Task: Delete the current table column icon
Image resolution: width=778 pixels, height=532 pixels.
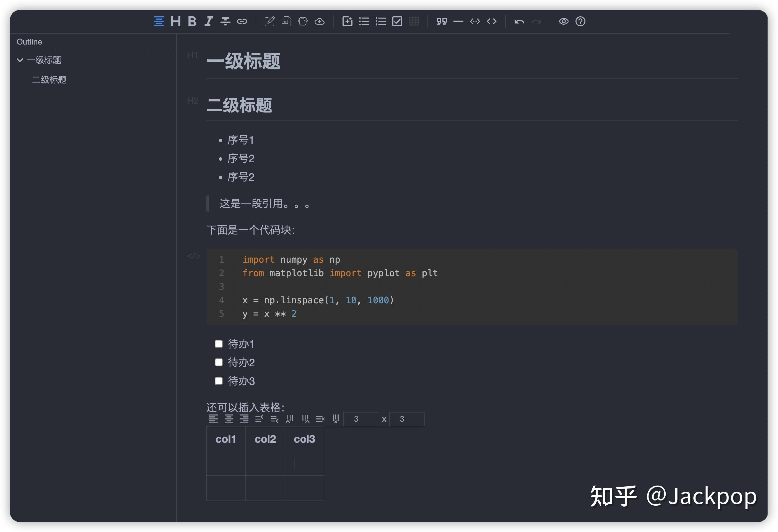Action: 336,419
